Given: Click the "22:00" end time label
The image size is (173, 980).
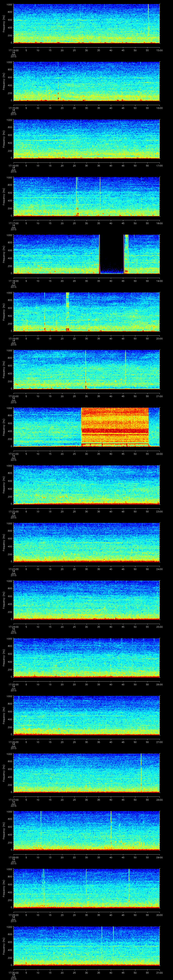Looking at the screenshot, I should [x=160, y=454].
